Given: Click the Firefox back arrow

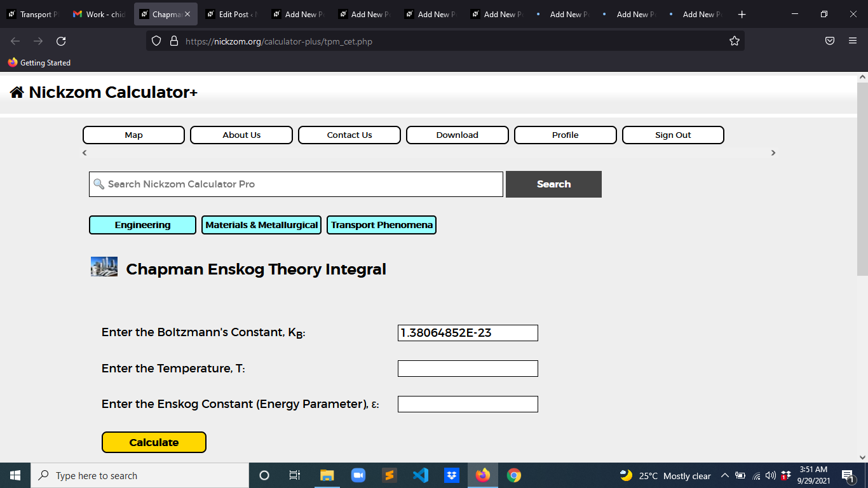Looking at the screenshot, I should [15, 41].
